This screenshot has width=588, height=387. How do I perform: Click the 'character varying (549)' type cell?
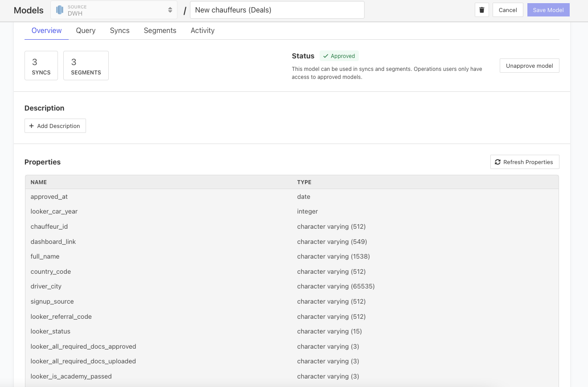(x=332, y=242)
